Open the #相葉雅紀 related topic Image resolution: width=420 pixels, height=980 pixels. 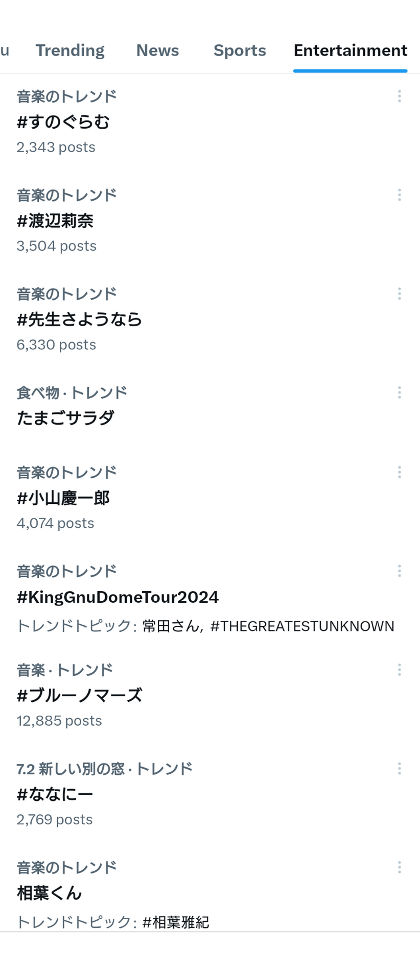pos(176,922)
